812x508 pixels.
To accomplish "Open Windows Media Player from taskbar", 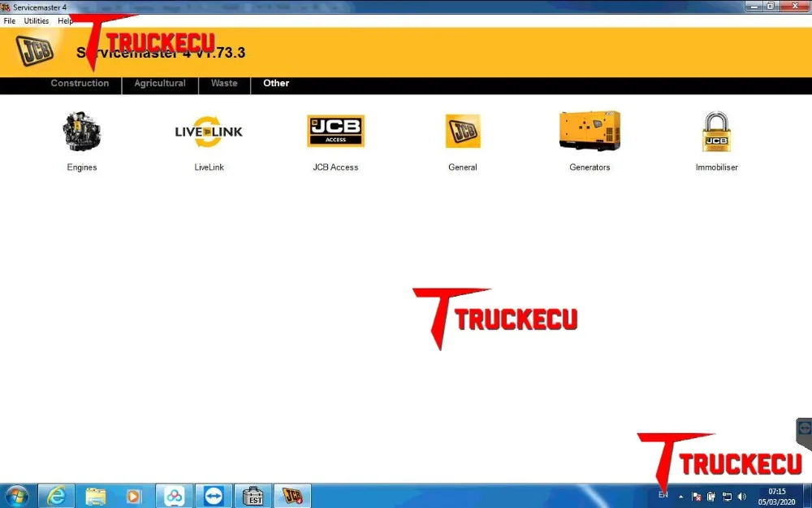I will pyautogui.click(x=134, y=496).
